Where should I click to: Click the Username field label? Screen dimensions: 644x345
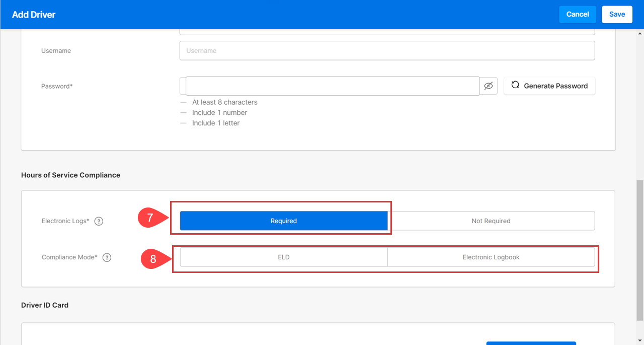click(56, 51)
